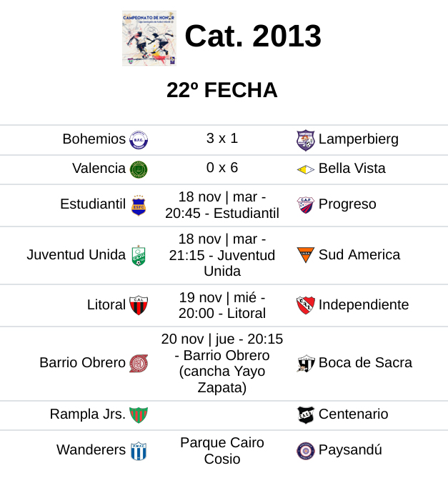Click the Centenario team name

pyautogui.click(x=353, y=414)
